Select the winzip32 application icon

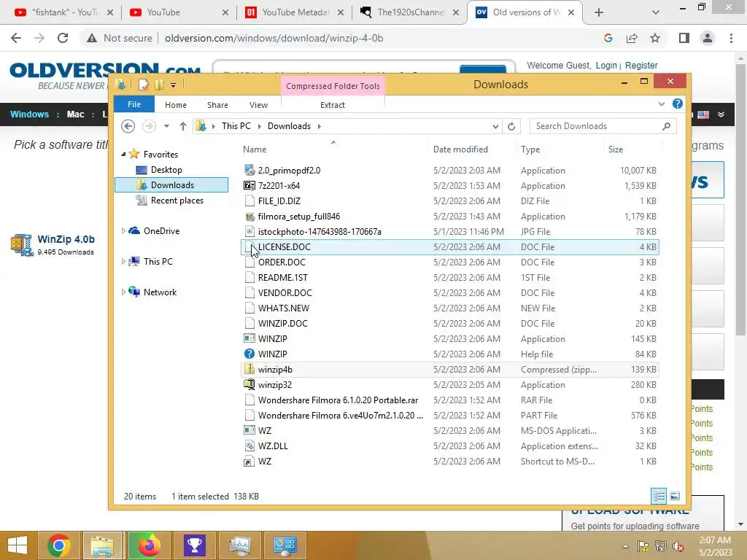pos(249,384)
